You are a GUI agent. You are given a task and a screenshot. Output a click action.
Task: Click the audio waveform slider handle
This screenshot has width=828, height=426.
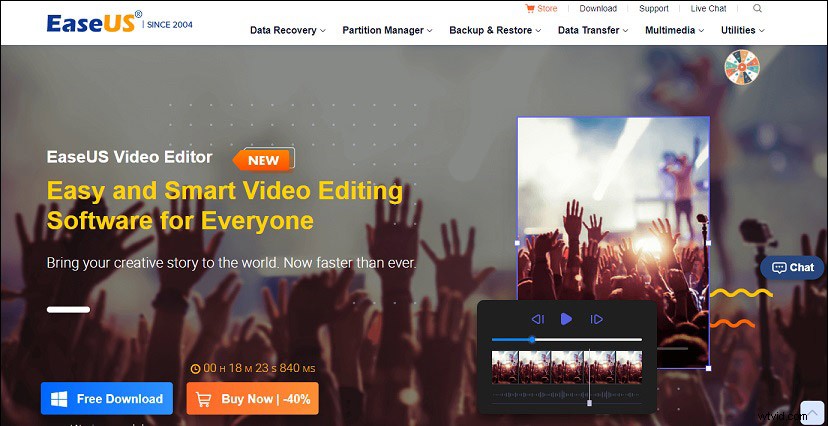[589, 403]
